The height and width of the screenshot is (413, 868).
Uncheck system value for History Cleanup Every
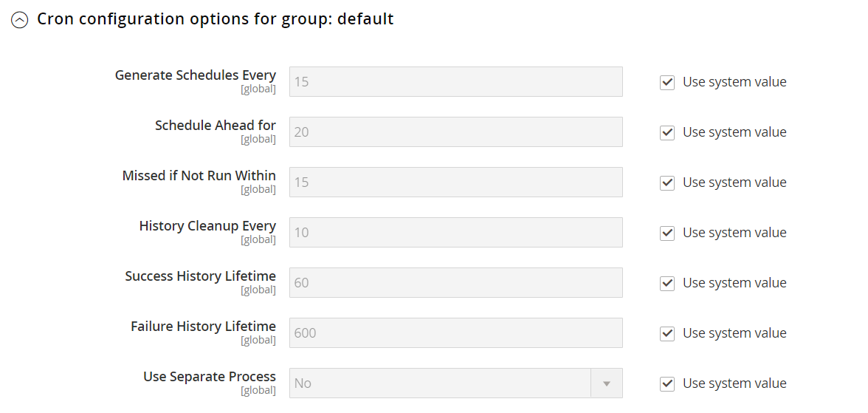pos(667,233)
